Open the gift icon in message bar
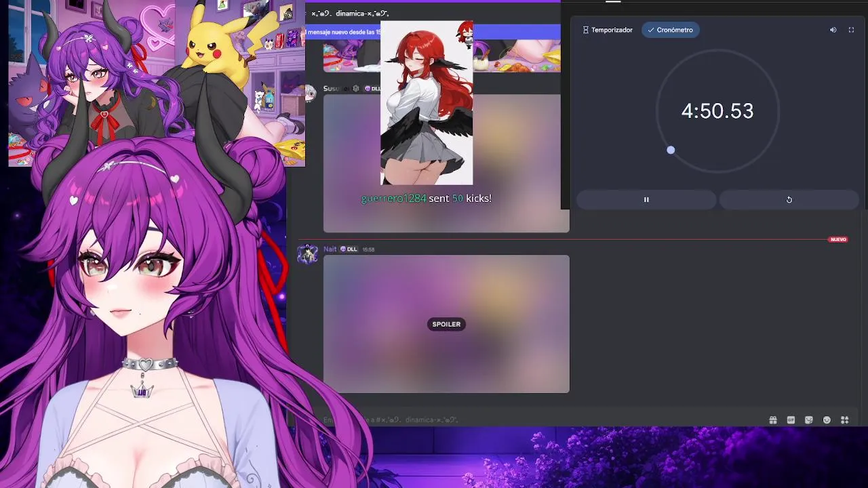Viewport: 868px width, 488px height. click(773, 420)
